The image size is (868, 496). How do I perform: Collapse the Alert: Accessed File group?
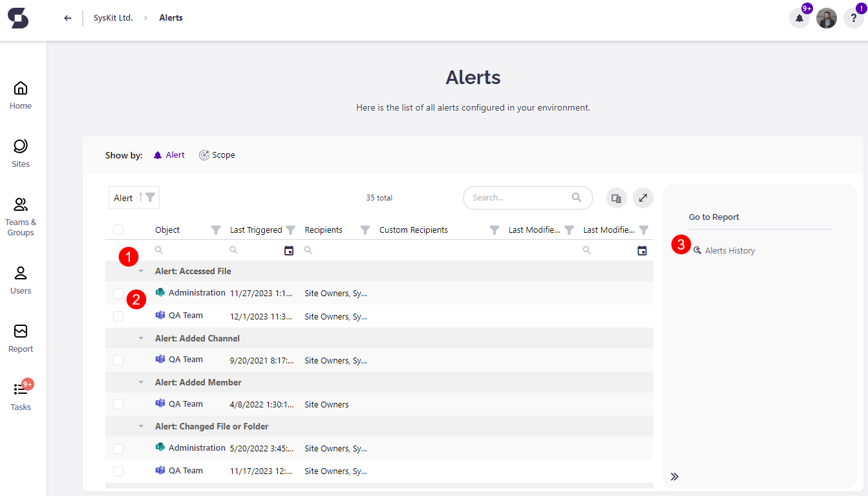click(141, 271)
